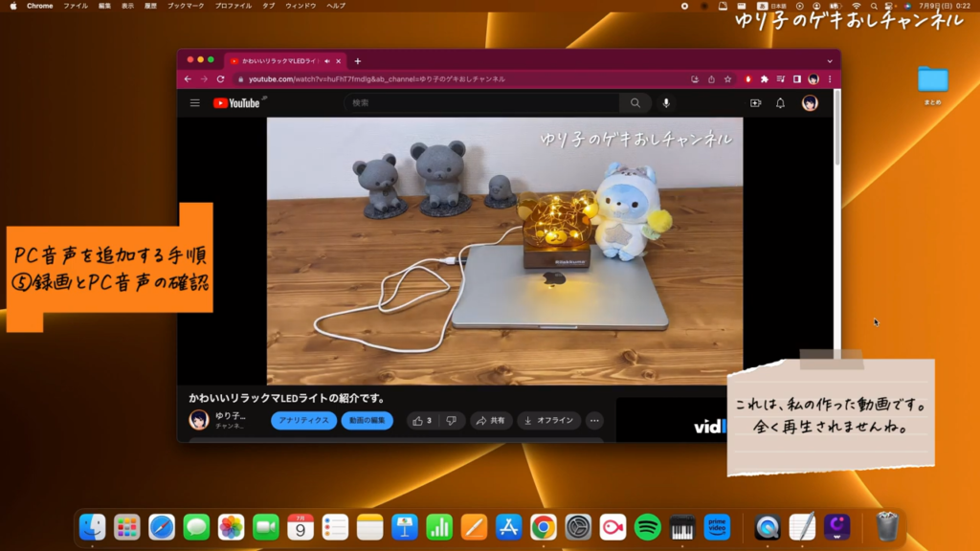
Task: Open the YouTube account avatar menu
Action: tap(810, 103)
